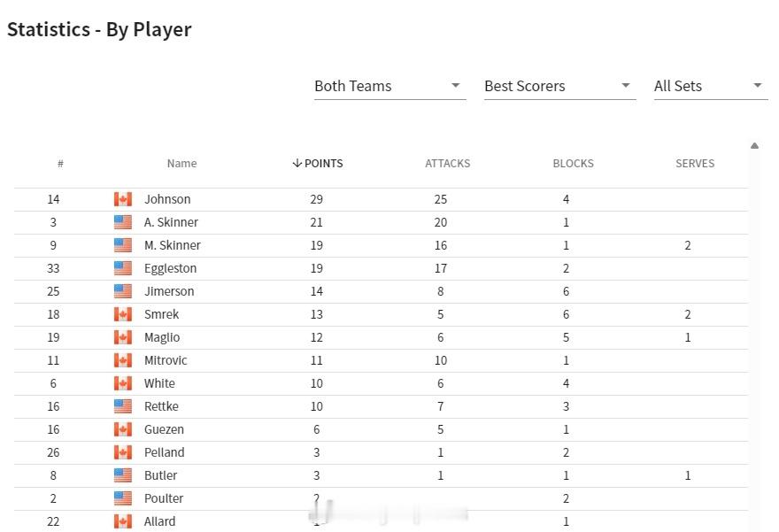Sort by Name column header
Screen dimensions: 779x532
(x=181, y=164)
